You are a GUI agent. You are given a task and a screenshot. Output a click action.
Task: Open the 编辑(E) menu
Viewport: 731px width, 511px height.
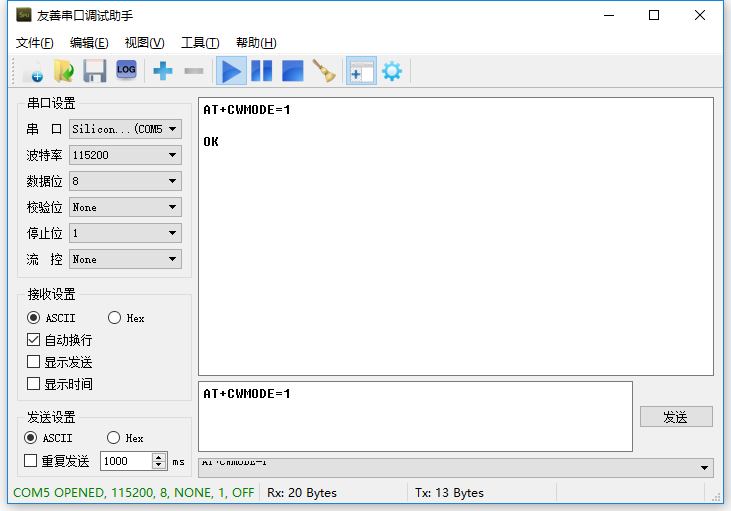click(89, 43)
